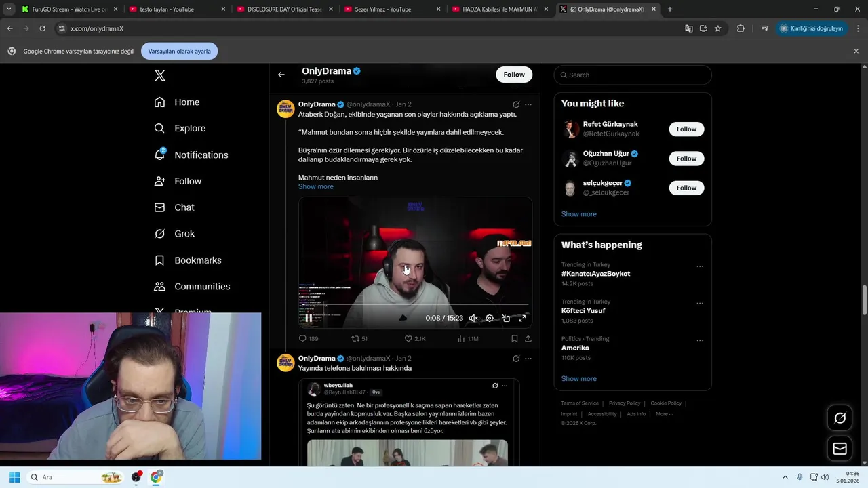Open the Extensions puzzle icon
Screen dimensions: 868x488
coord(741,28)
